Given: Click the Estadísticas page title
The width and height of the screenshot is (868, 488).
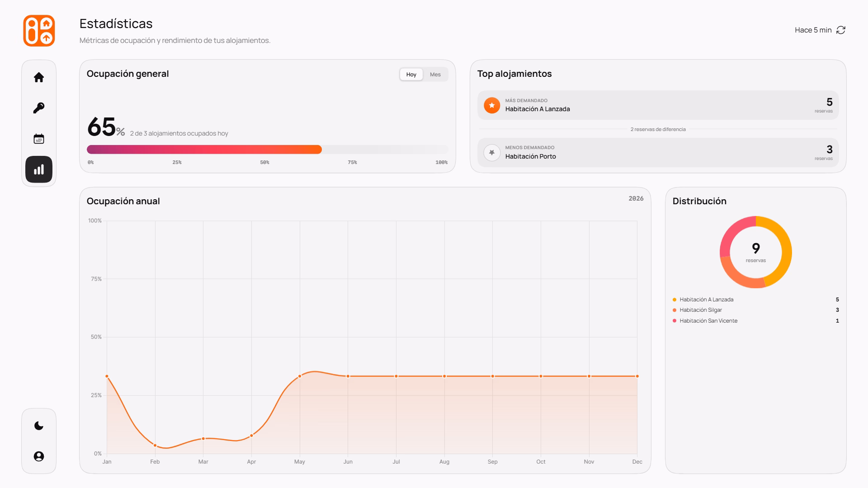Looking at the screenshot, I should 116,23.
